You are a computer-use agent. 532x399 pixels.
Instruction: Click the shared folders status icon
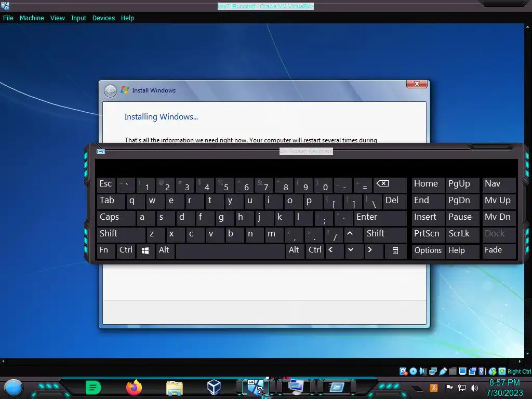tap(453, 371)
